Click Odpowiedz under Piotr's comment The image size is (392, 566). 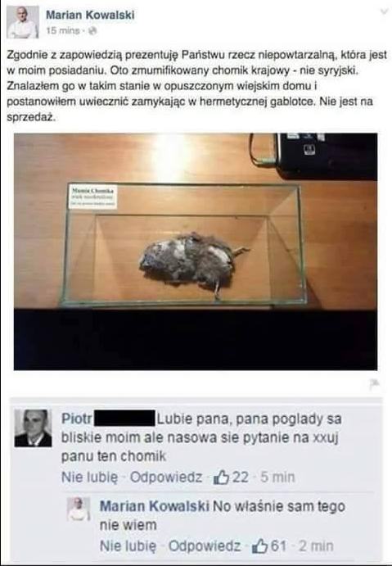[166, 477]
